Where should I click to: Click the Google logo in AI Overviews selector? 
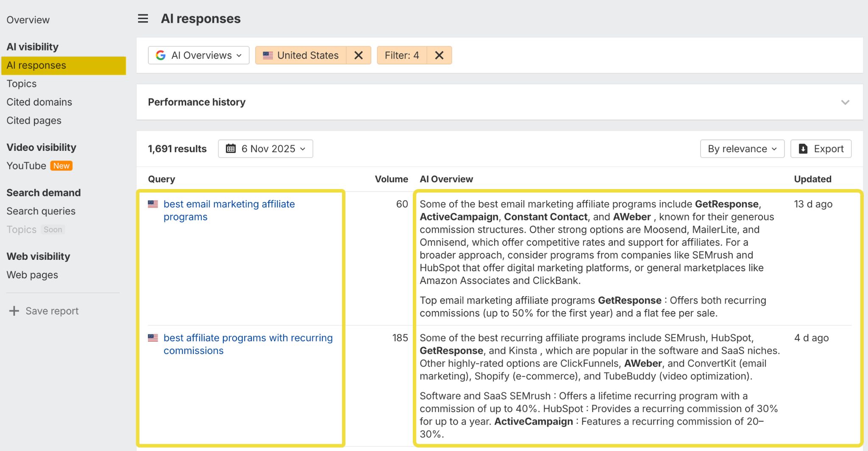pyautogui.click(x=161, y=56)
